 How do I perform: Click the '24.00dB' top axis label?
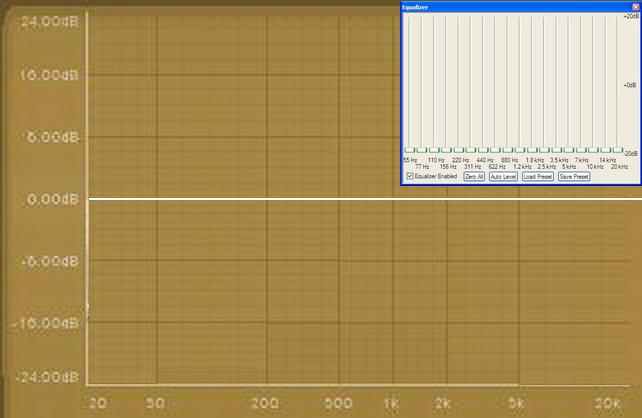pyautogui.click(x=50, y=21)
